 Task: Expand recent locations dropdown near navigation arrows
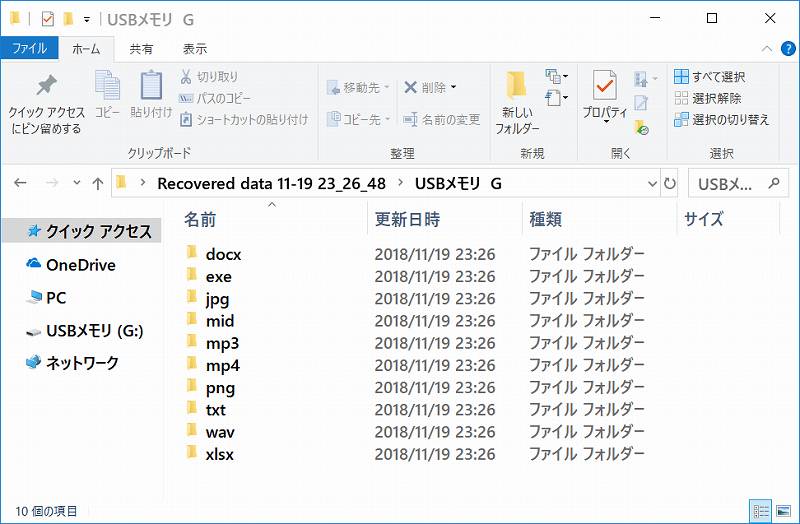[76, 184]
